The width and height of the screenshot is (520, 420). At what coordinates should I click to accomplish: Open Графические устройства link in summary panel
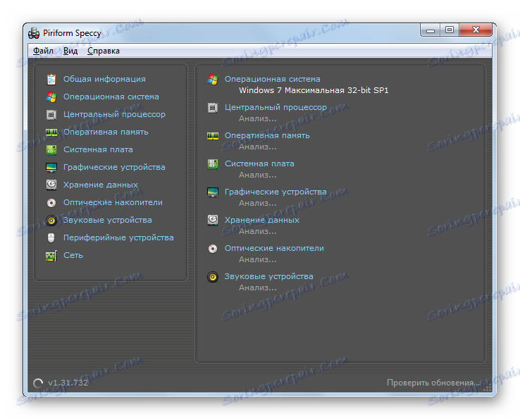[276, 192]
